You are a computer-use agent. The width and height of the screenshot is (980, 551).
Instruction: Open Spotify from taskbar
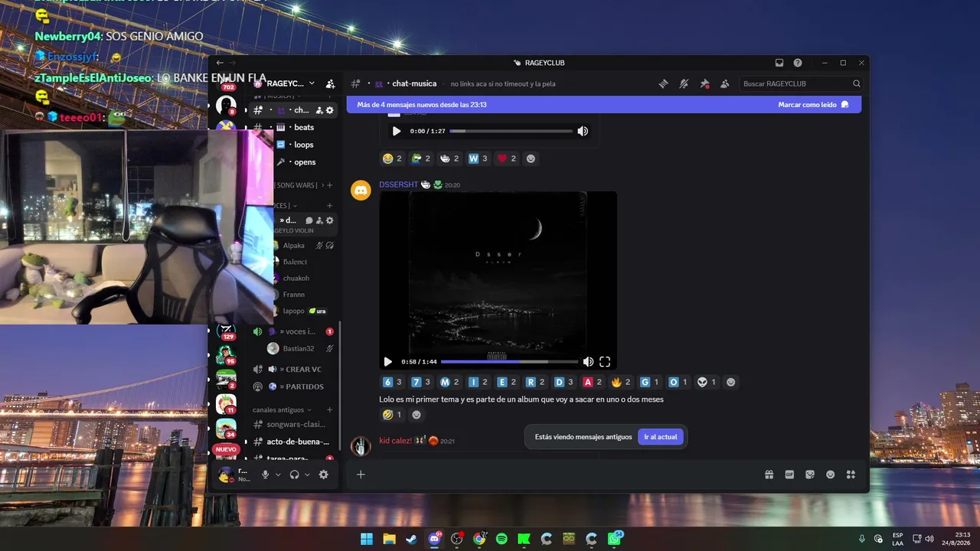click(501, 539)
